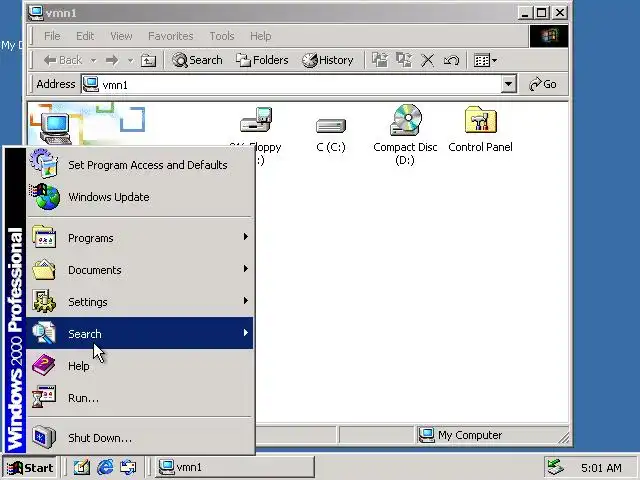
Task: Click the vmn1 taskbar button
Action: click(235, 467)
